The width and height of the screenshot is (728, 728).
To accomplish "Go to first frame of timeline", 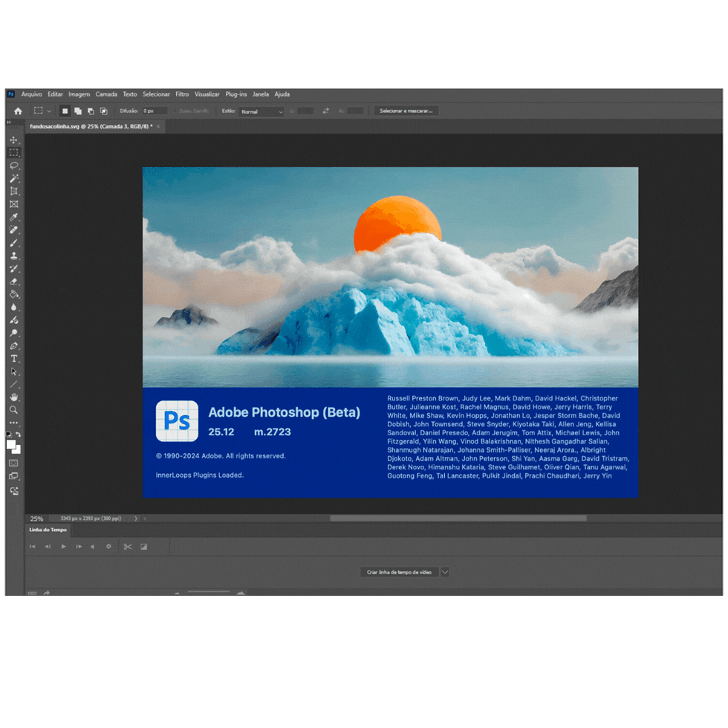I will [x=33, y=547].
